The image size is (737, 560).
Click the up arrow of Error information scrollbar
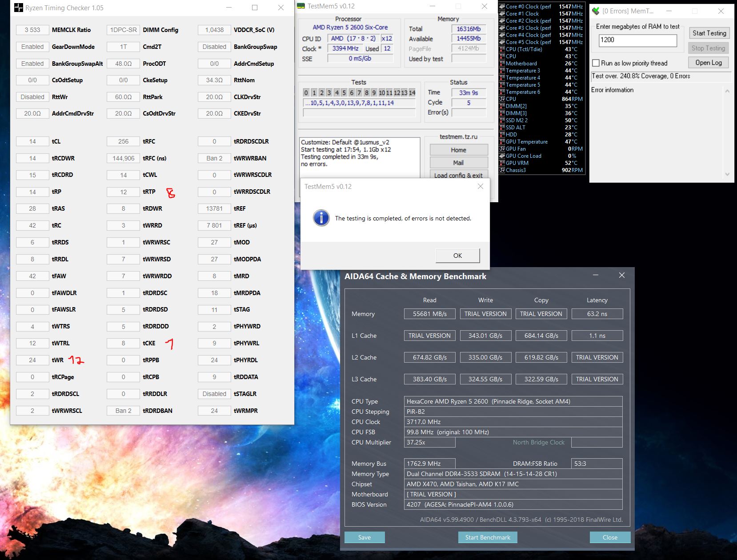(727, 91)
